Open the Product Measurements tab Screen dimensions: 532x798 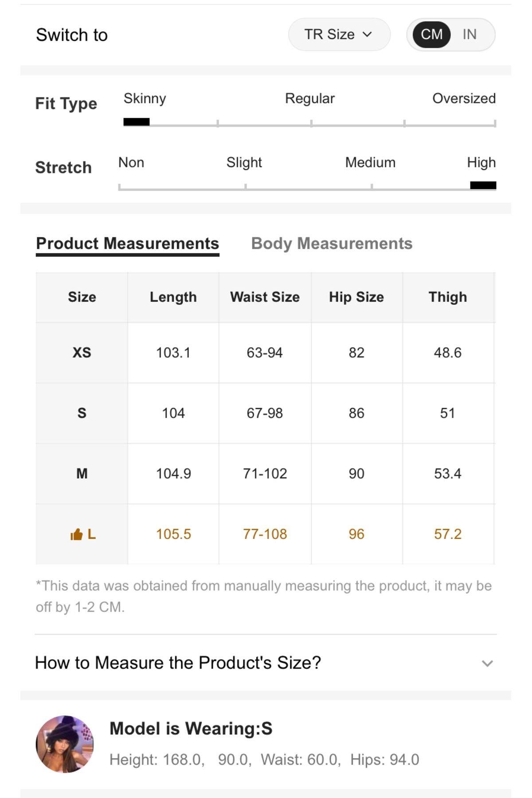(x=128, y=243)
